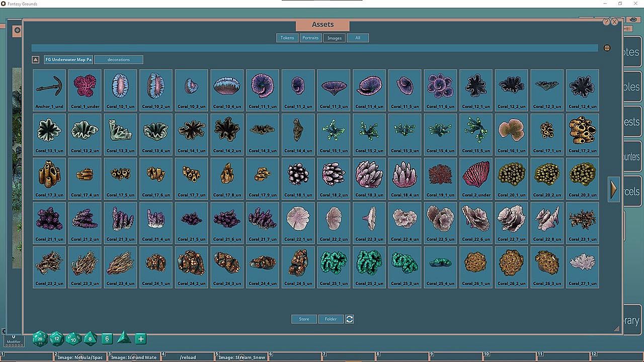644x362 pixels.
Task: Select the Coral_10_4 thumbnail
Action: (227, 90)
